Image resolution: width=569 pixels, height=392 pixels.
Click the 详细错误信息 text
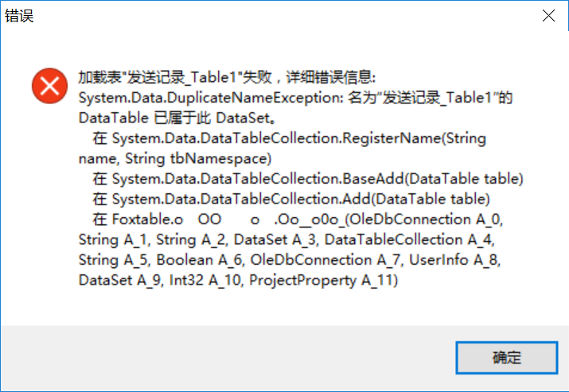(330, 77)
